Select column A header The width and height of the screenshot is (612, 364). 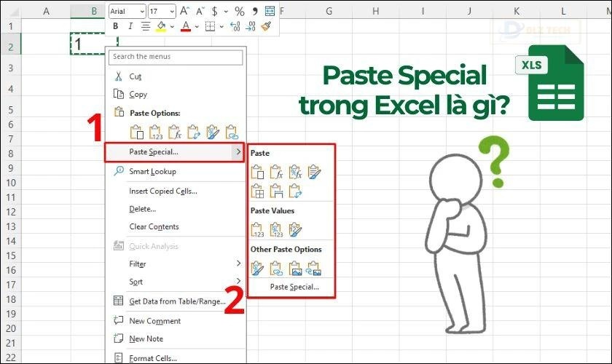(46, 12)
